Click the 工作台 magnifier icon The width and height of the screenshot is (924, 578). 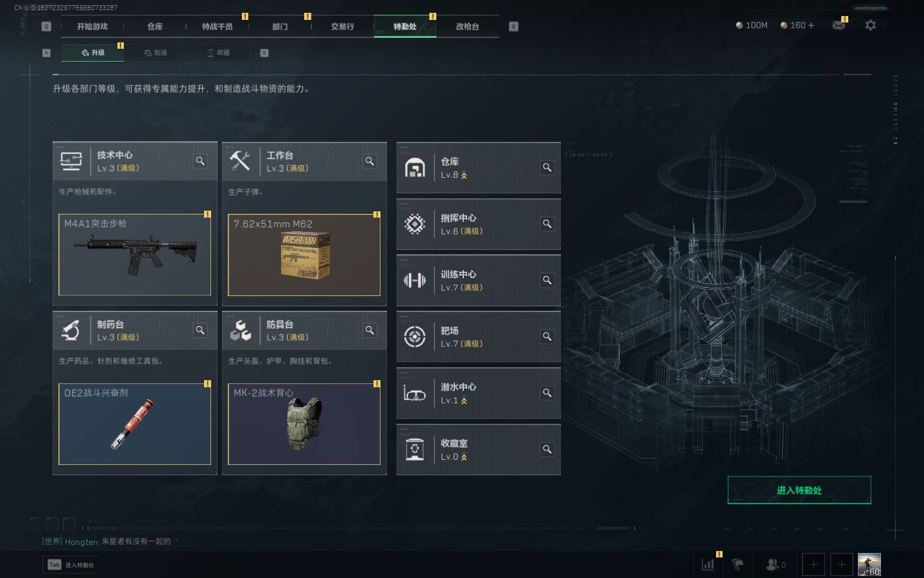click(370, 161)
